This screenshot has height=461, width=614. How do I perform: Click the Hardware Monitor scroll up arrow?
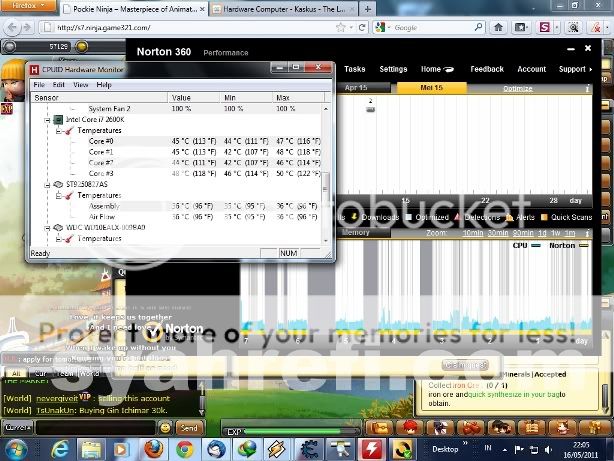(326, 108)
